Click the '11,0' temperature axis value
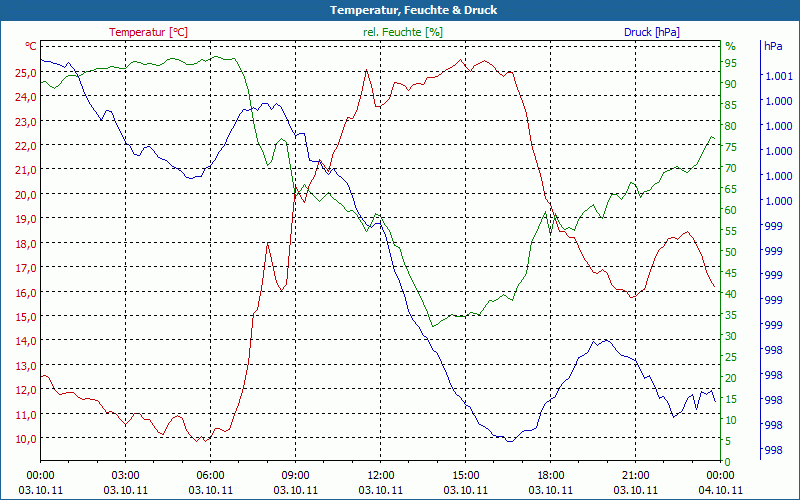 (26, 414)
